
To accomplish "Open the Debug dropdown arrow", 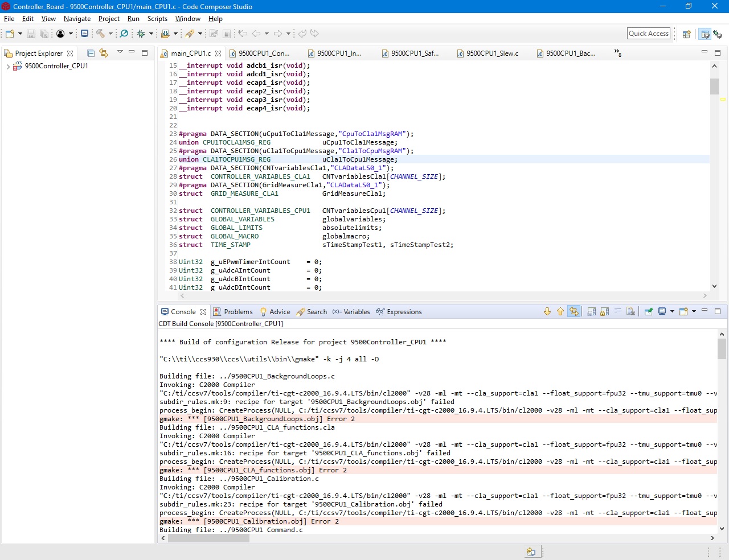I will tap(151, 34).
